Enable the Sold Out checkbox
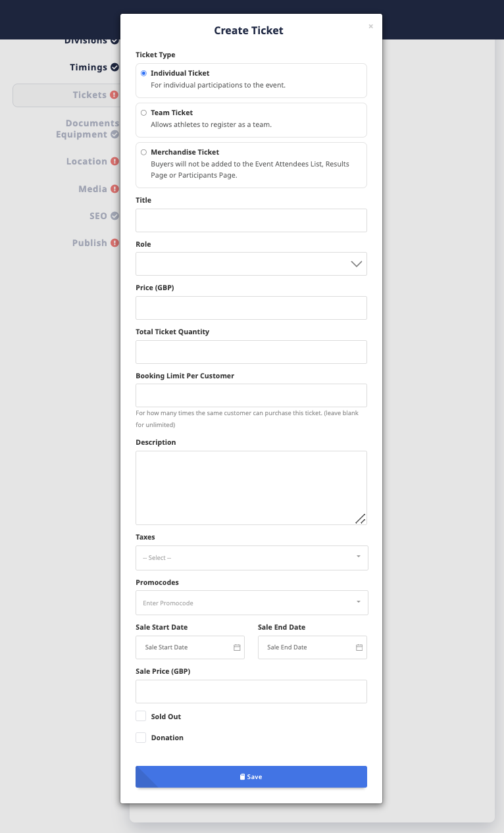Screen dimensions: 504x833 141,716
